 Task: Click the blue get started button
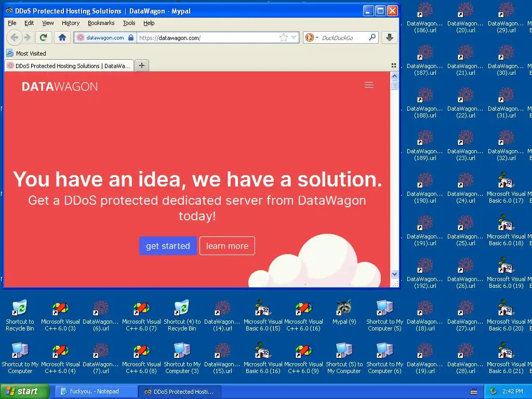click(168, 246)
